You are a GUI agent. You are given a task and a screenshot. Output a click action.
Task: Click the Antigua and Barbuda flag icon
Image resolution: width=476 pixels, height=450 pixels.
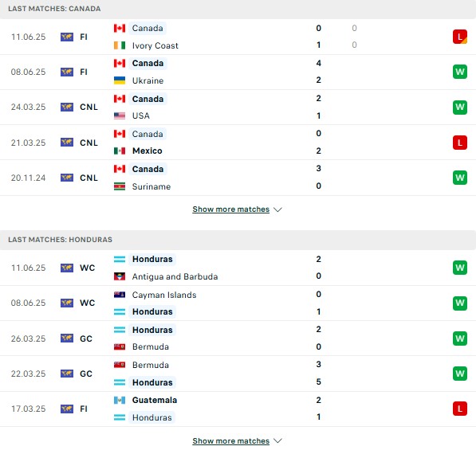pyautogui.click(x=120, y=276)
